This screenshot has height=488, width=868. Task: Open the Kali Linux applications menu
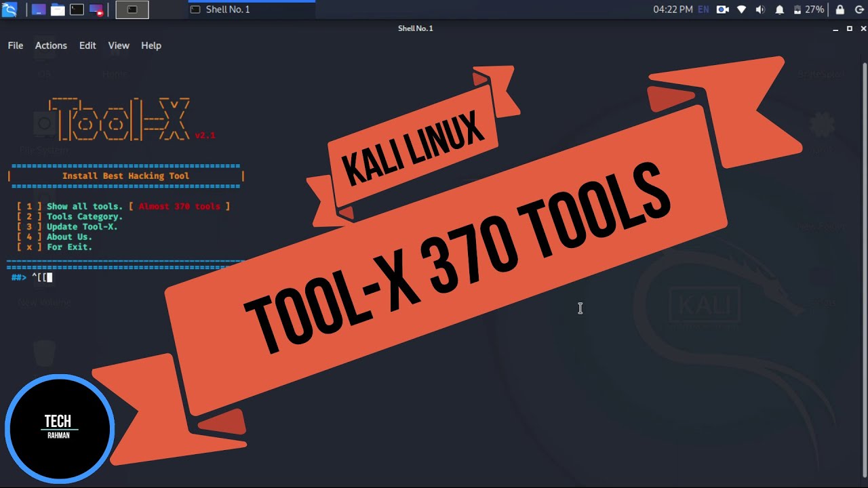click(x=9, y=9)
